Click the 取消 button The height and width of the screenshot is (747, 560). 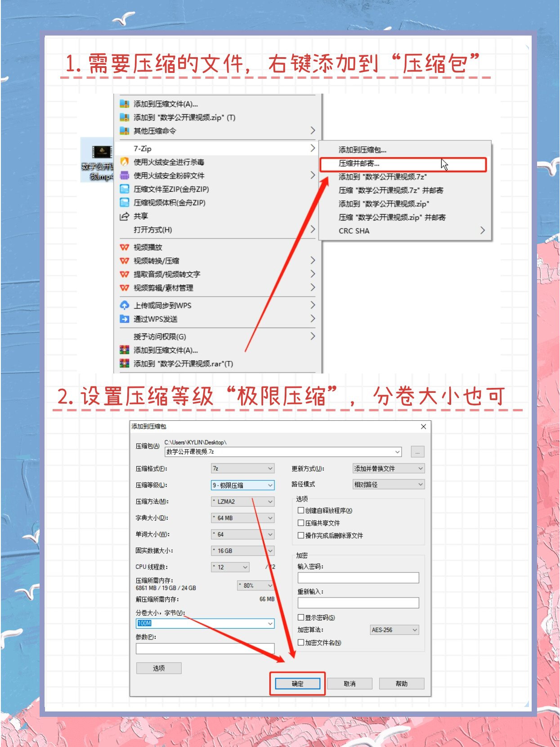349,684
